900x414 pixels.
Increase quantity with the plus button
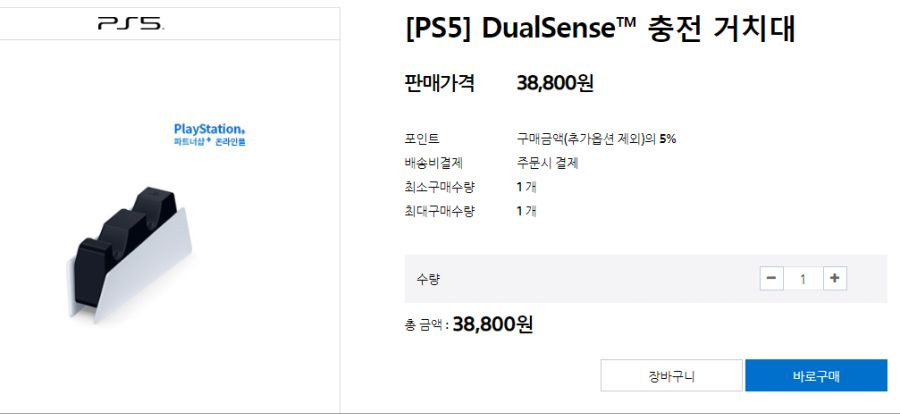(835, 278)
